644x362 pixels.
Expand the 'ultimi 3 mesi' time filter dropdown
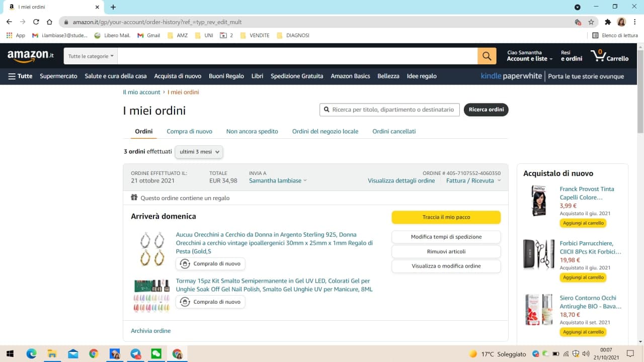click(199, 152)
